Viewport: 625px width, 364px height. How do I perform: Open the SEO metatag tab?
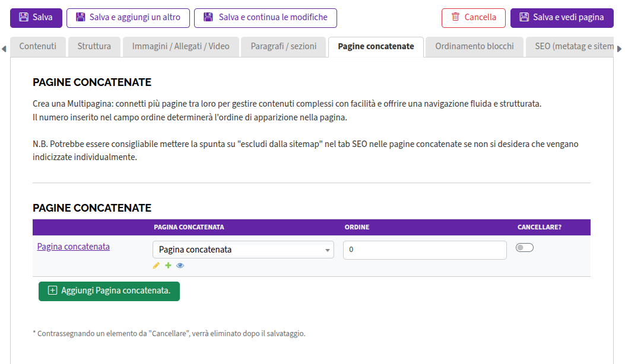570,47
